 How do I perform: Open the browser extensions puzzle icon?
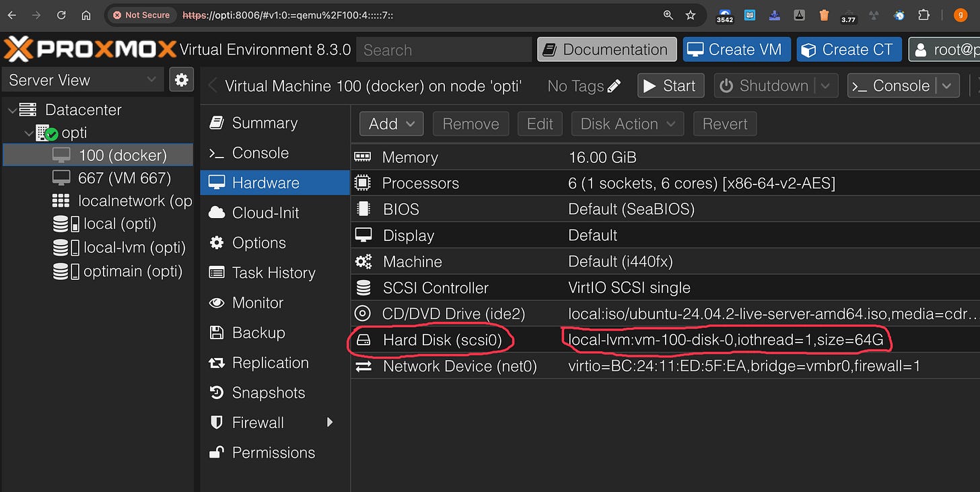coord(924,15)
